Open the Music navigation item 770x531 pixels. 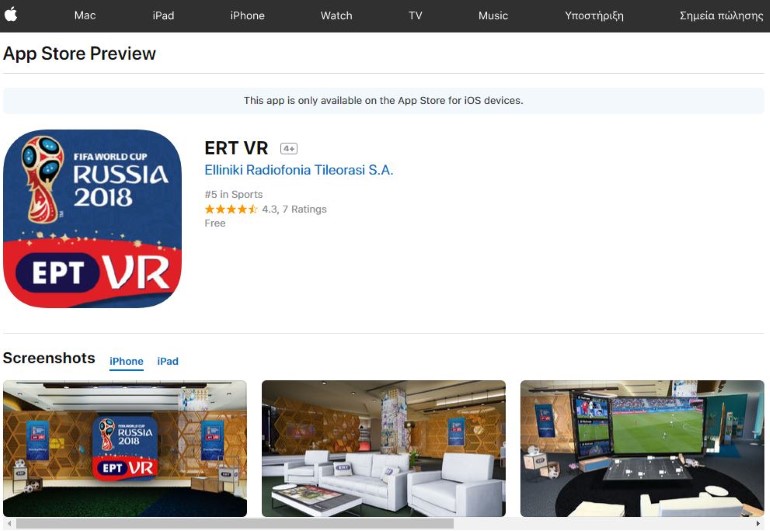pyautogui.click(x=493, y=16)
